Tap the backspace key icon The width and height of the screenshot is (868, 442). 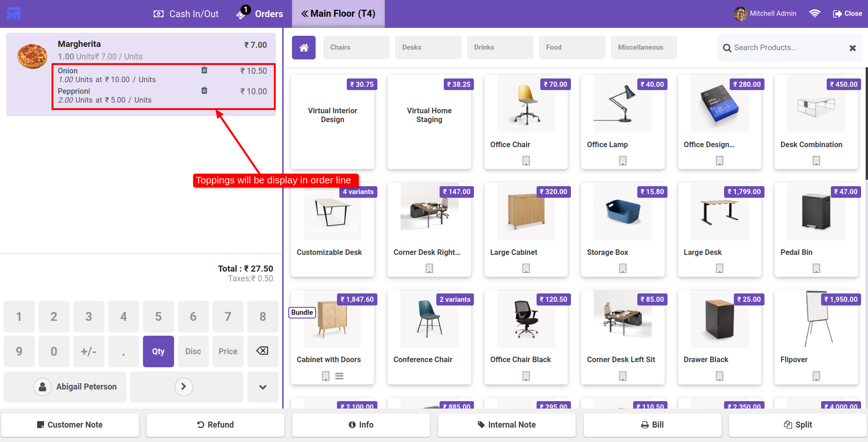[x=263, y=351]
